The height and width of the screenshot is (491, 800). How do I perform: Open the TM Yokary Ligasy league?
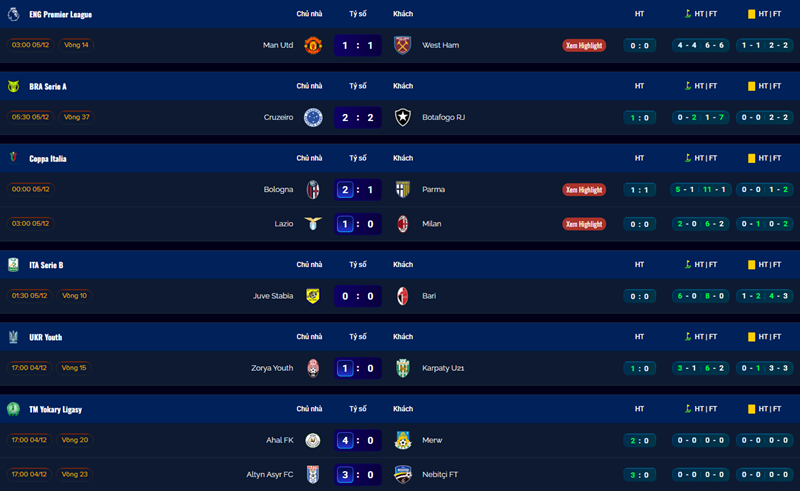pyautogui.click(x=55, y=409)
